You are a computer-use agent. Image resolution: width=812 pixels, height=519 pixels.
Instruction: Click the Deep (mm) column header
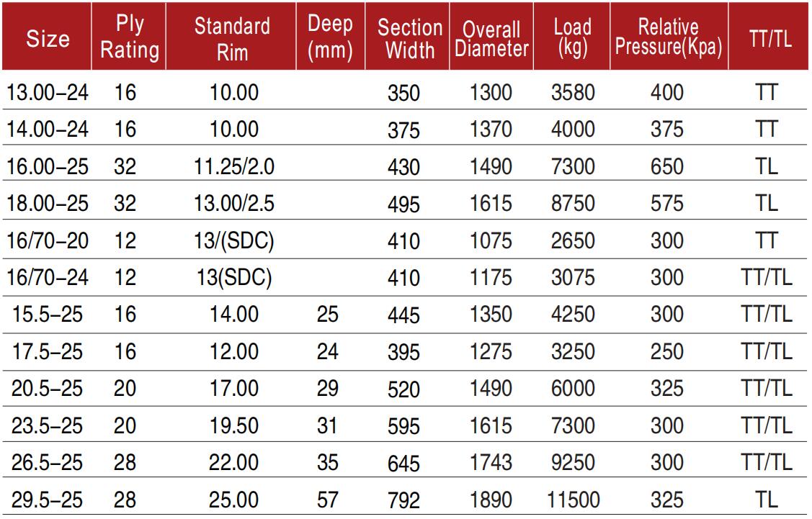(330, 38)
